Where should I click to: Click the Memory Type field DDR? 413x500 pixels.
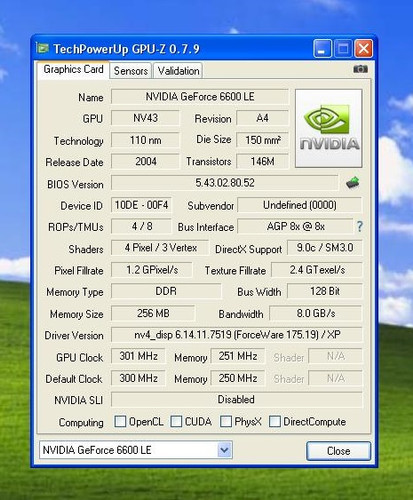tap(166, 291)
